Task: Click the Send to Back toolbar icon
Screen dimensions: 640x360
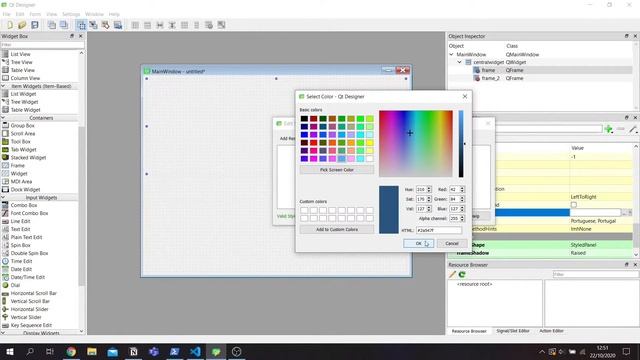Action: coord(52,25)
